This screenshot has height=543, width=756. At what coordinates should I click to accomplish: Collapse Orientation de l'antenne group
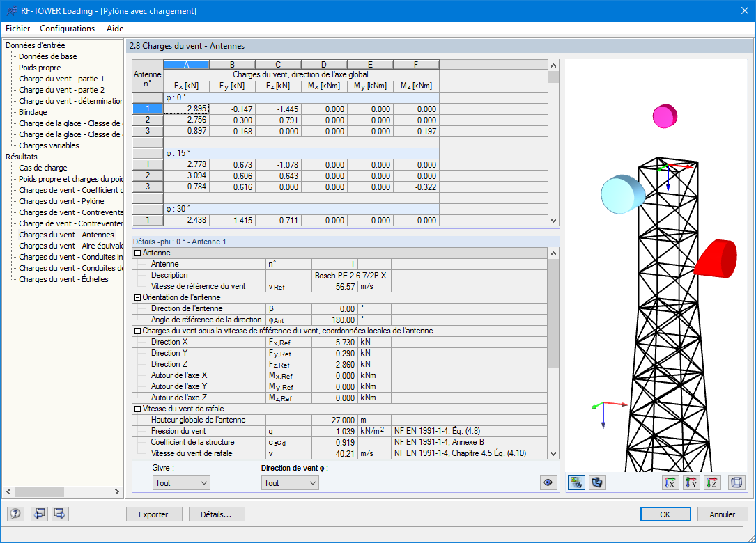coord(137,298)
